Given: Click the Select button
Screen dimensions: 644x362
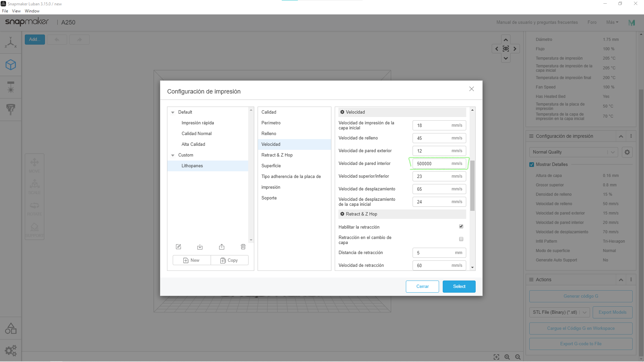Looking at the screenshot, I should tap(459, 287).
